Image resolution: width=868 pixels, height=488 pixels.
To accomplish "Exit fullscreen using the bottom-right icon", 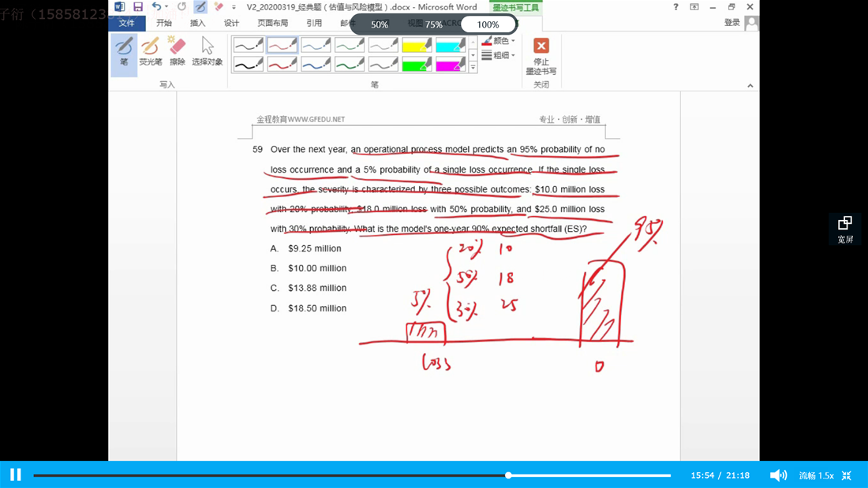I will pos(847,475).
